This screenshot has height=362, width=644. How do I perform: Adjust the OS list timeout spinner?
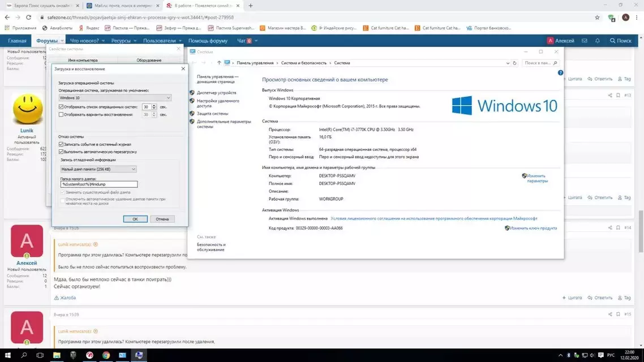[x=153, y=107]
